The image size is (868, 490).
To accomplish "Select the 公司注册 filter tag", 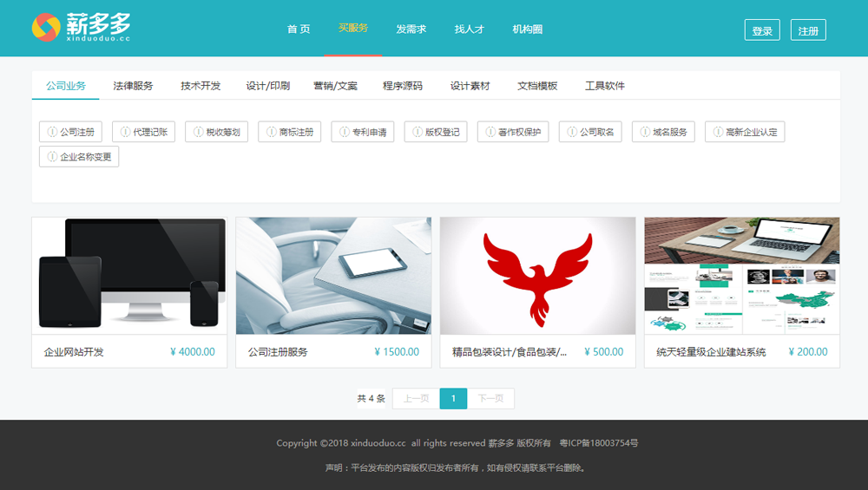I will (x=71, y=132).
